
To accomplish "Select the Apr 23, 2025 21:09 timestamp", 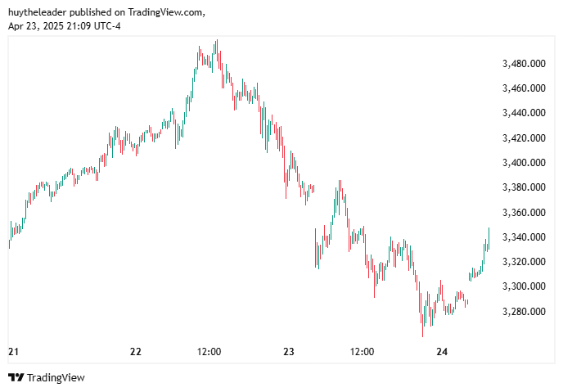I will click(x=49, y=26).
